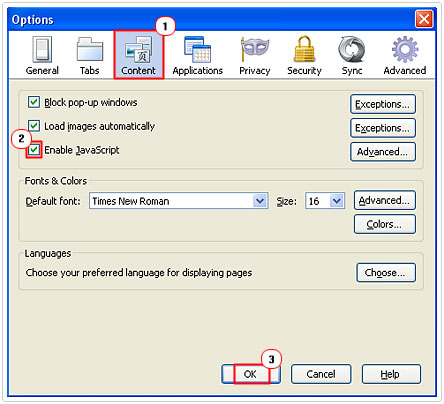
Task: Open the Sync icon
Action: pos(352,49)
